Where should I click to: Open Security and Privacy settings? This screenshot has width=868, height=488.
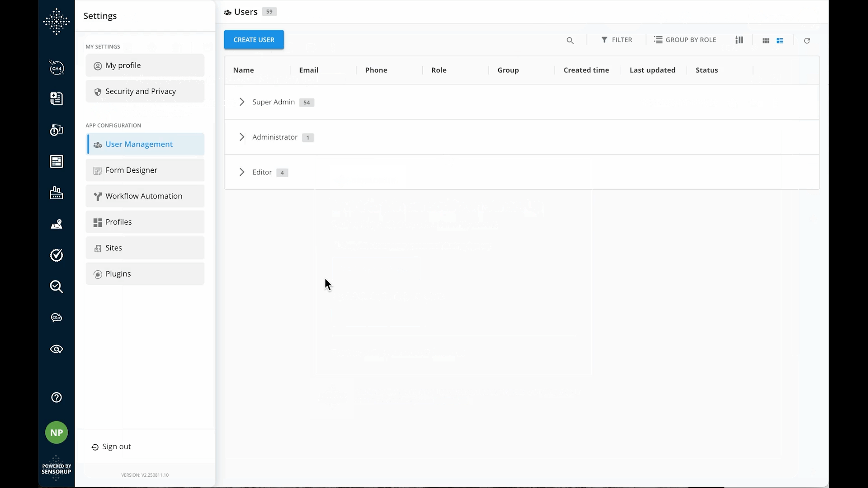click(145, 91)
